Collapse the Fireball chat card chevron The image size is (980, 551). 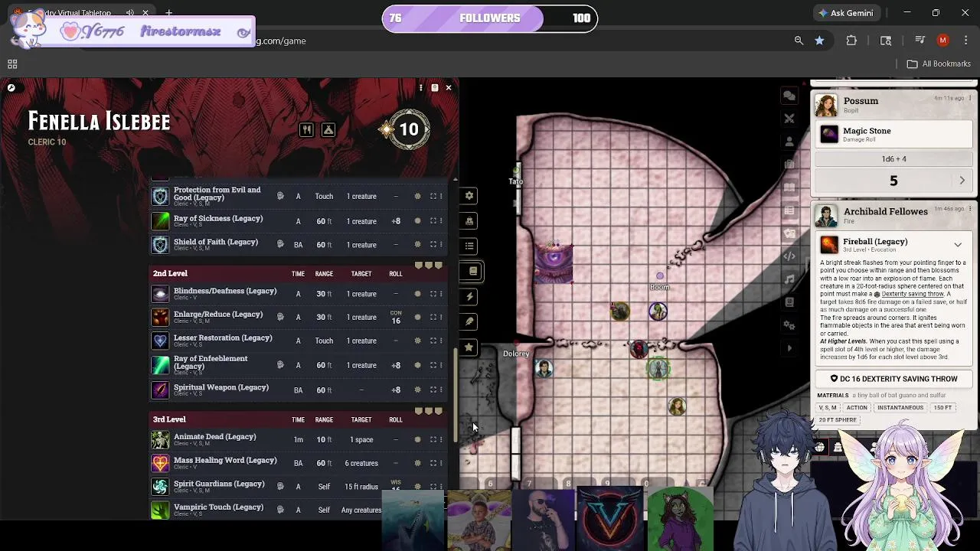pos(958,245)
